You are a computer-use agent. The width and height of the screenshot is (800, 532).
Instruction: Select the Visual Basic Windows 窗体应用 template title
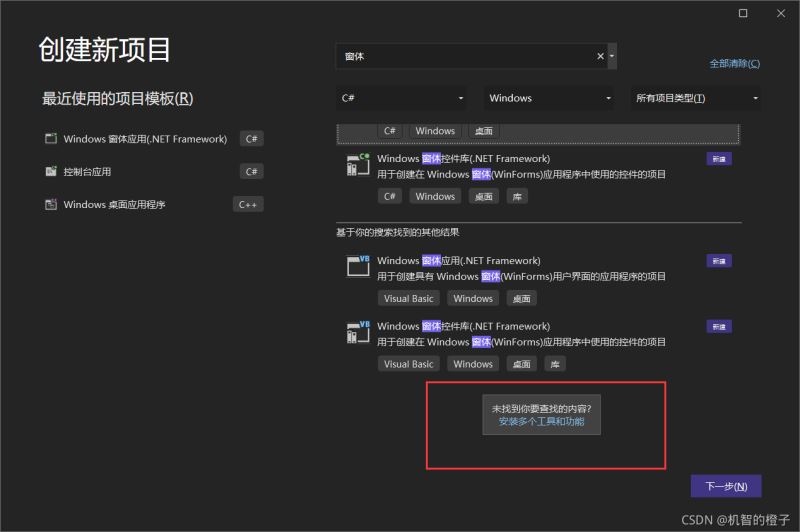(459, 261)
